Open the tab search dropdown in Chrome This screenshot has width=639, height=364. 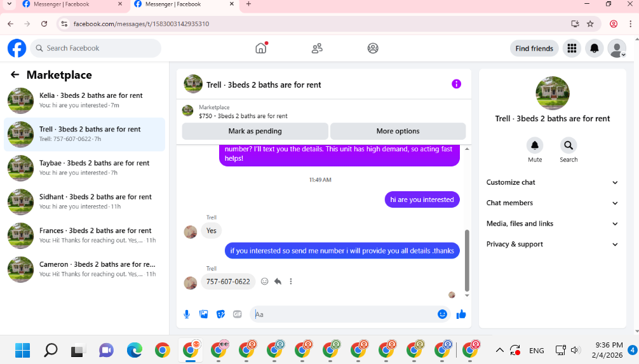(x=9, y=4)
